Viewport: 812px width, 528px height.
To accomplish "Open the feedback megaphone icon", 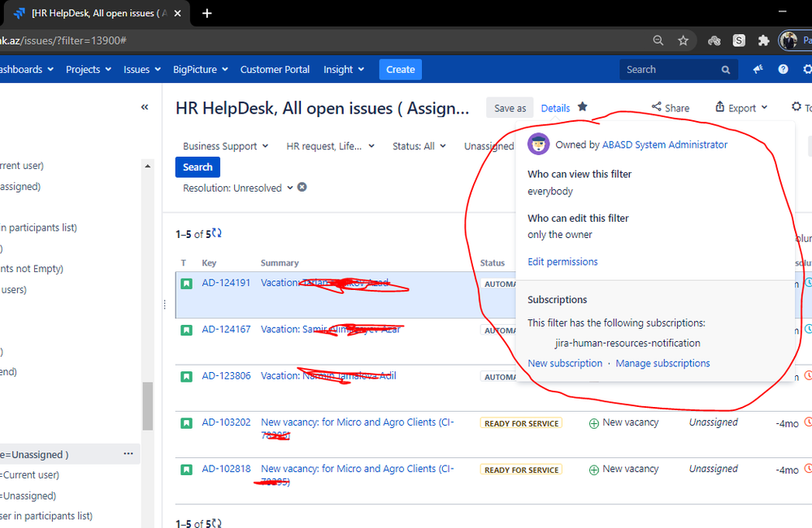I will 758,69.
